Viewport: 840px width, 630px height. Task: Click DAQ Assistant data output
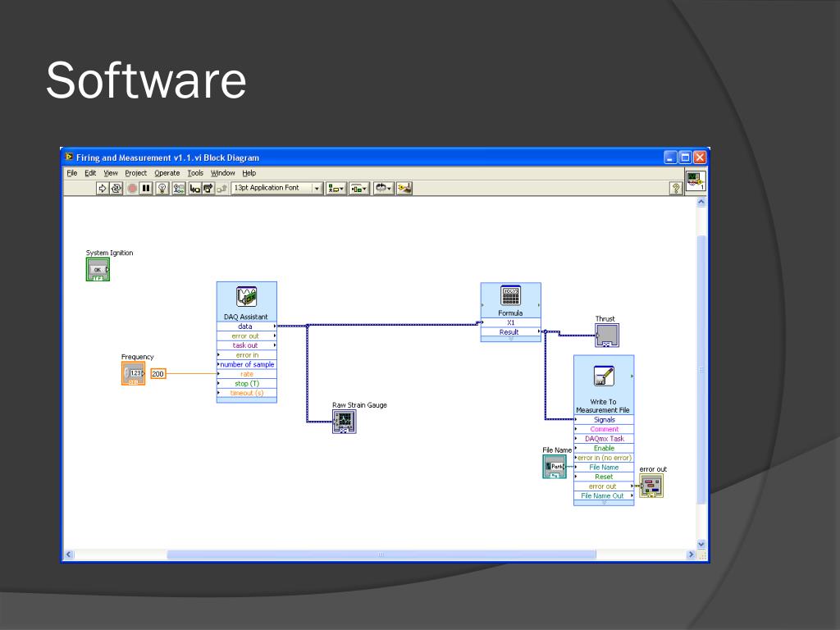click(x=246, y=326)
